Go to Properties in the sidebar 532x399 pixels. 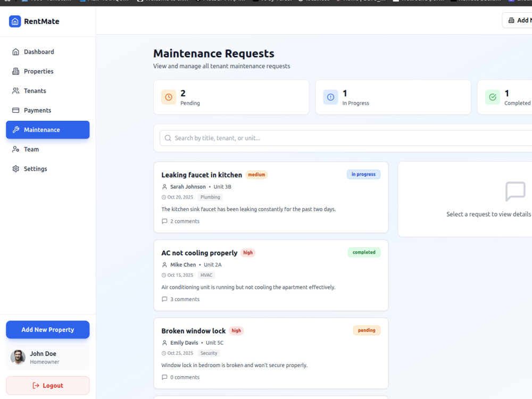click(x=48, y=71)
